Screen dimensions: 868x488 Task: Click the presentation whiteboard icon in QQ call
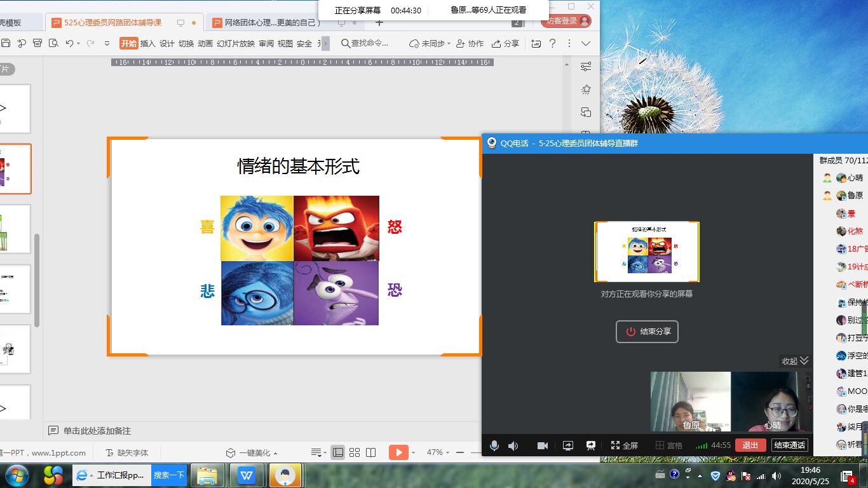tap(591, 445)
